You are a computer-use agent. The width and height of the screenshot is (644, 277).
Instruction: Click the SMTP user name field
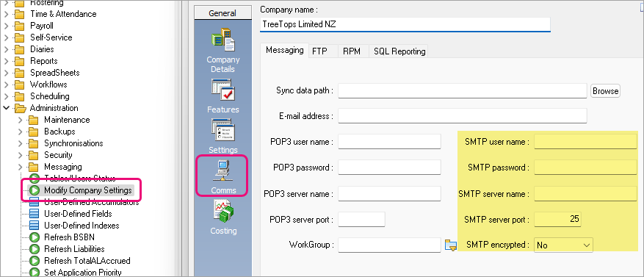click(x=585, y=141)
